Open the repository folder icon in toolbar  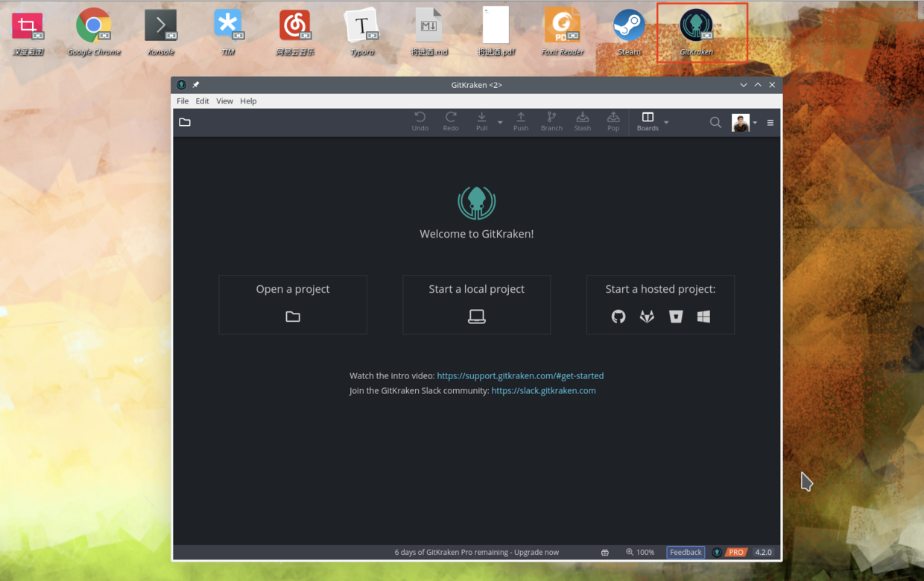pyautogui.click(x=185, y=122)
